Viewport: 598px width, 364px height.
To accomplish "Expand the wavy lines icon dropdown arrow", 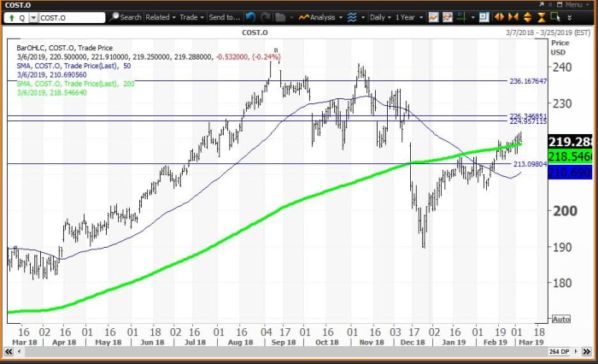I will click(x=363, y=18).
